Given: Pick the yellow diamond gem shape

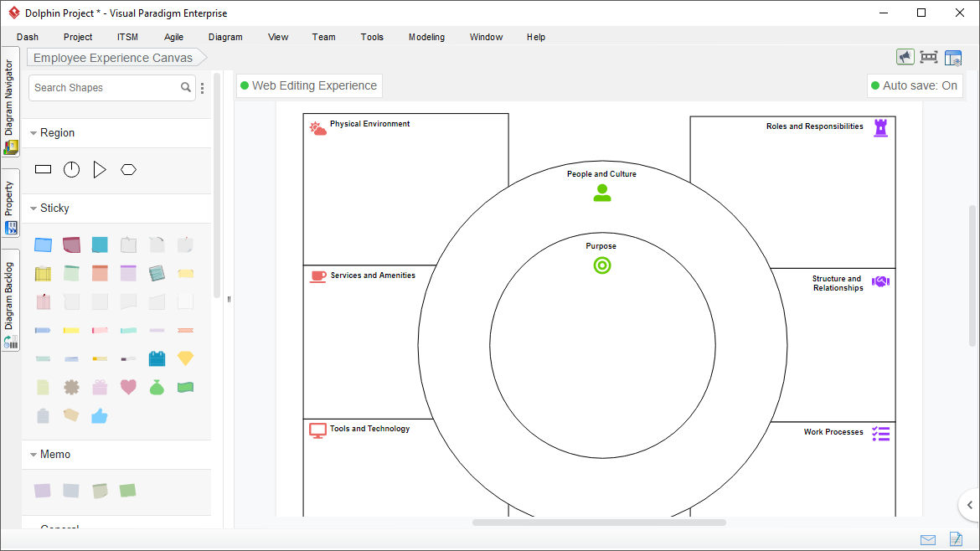Looking at the screenshot, I should (186, 358).
